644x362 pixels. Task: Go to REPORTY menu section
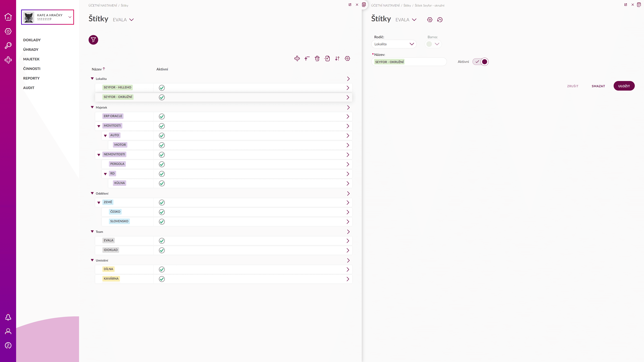pos(31,78)
